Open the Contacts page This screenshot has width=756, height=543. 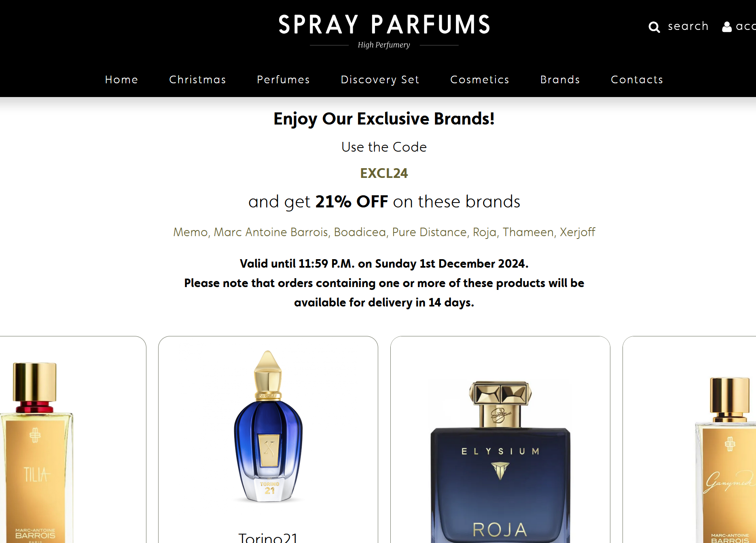click(x=637, y=80)
